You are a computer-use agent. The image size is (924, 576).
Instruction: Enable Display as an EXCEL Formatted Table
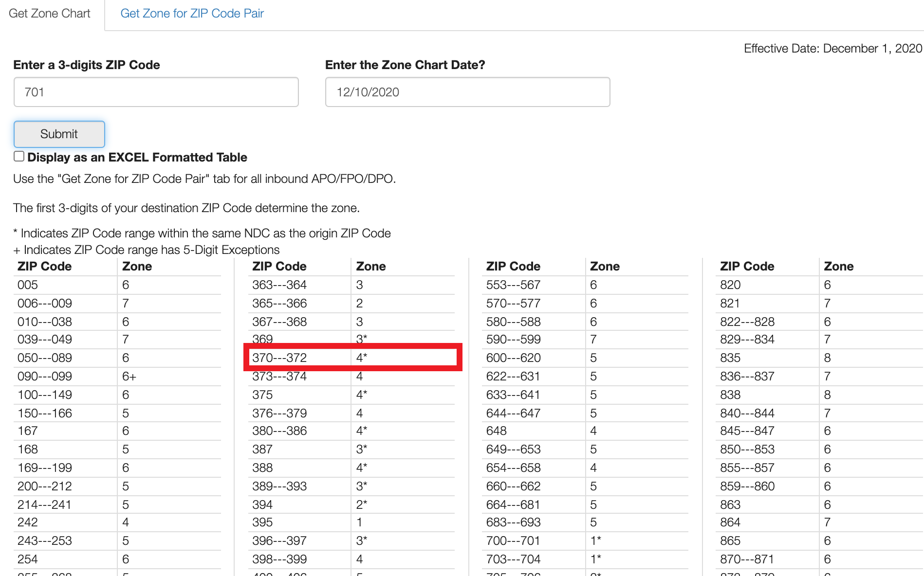pyautogui.click(x=19, y=156)
